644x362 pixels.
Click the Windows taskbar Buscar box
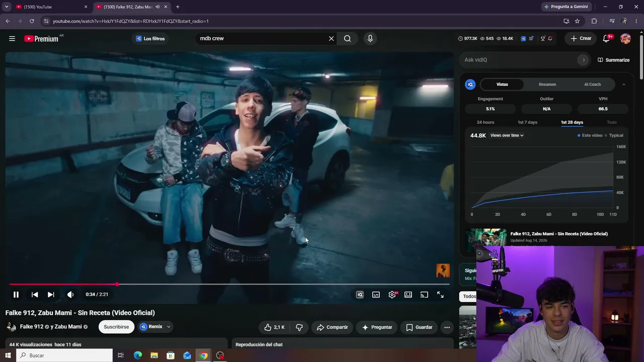[64, 355]
